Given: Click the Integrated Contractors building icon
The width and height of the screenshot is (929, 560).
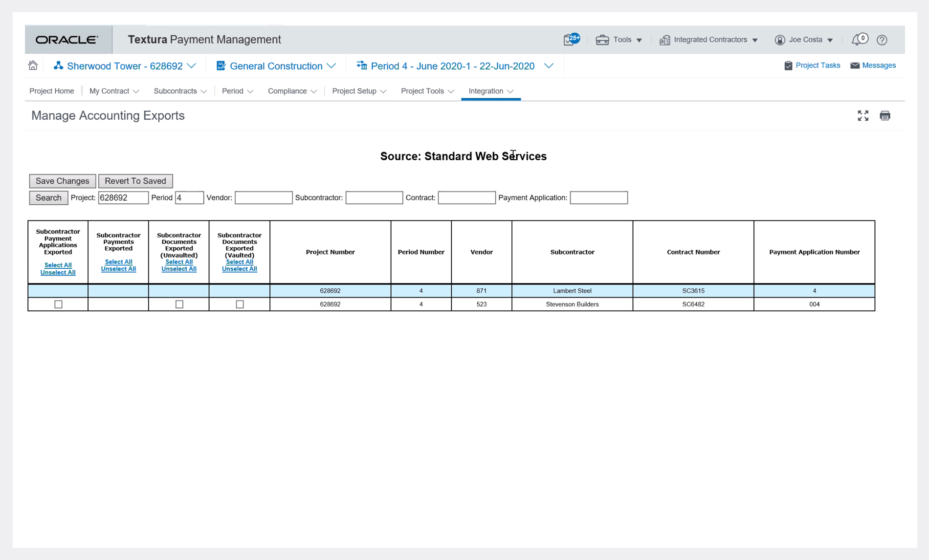Looking at the screenshot, I should [x=664, y=40].
